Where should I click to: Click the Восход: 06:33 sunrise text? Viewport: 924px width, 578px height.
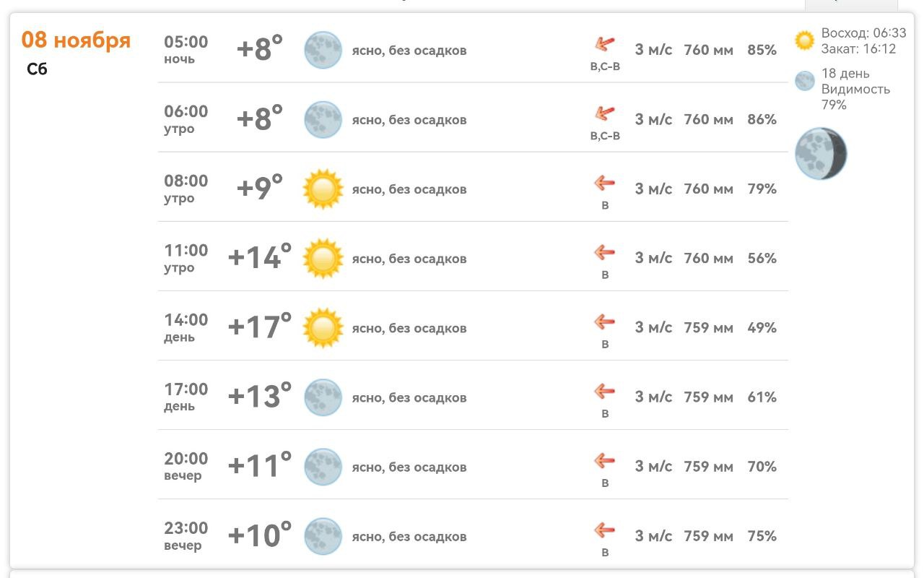863,33
